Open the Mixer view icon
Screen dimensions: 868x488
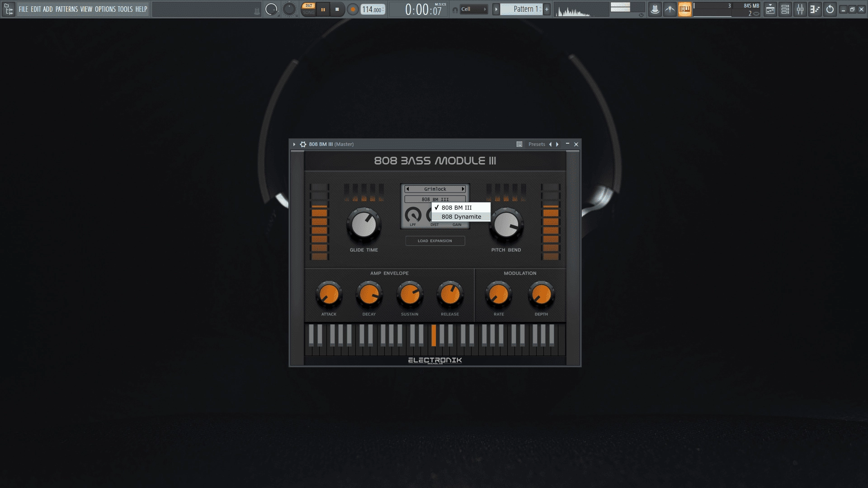coord(800,9)
